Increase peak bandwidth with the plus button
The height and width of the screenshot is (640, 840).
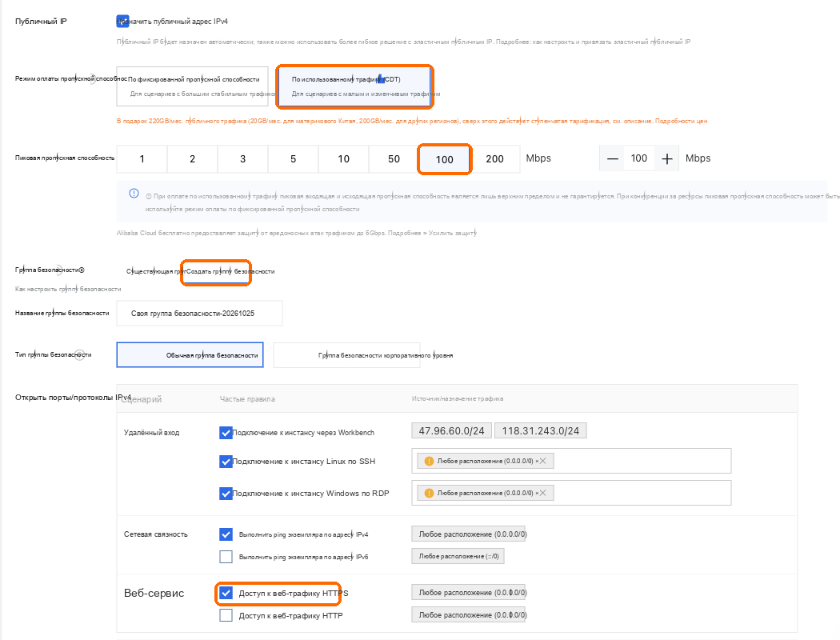click(x=667, y=158)
